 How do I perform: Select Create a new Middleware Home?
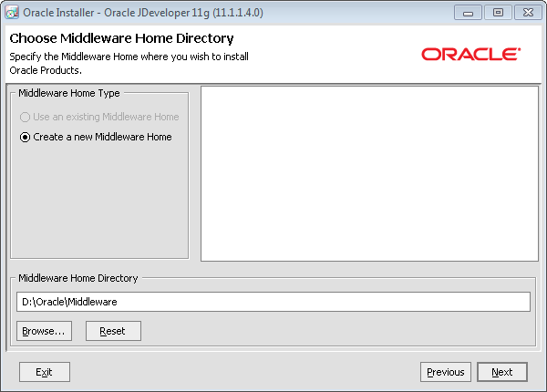pyautogui.click(x=96, y=137)
